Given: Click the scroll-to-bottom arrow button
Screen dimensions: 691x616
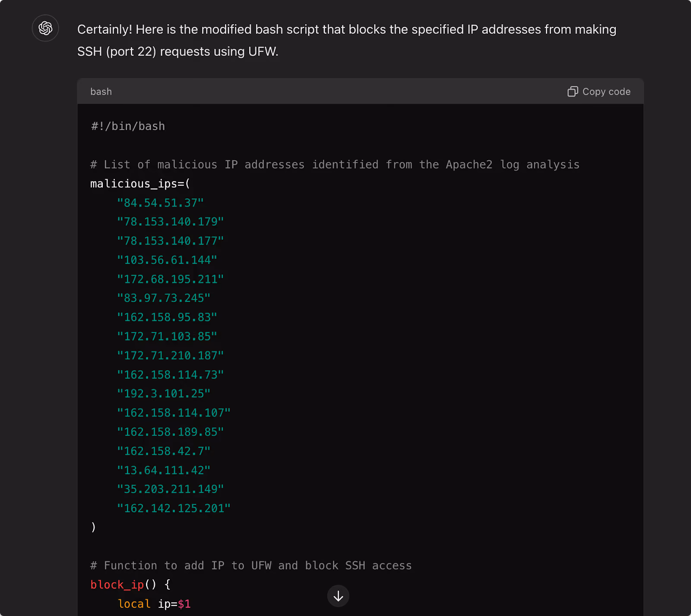Looking at the screenshot, I should click(338, 596).
